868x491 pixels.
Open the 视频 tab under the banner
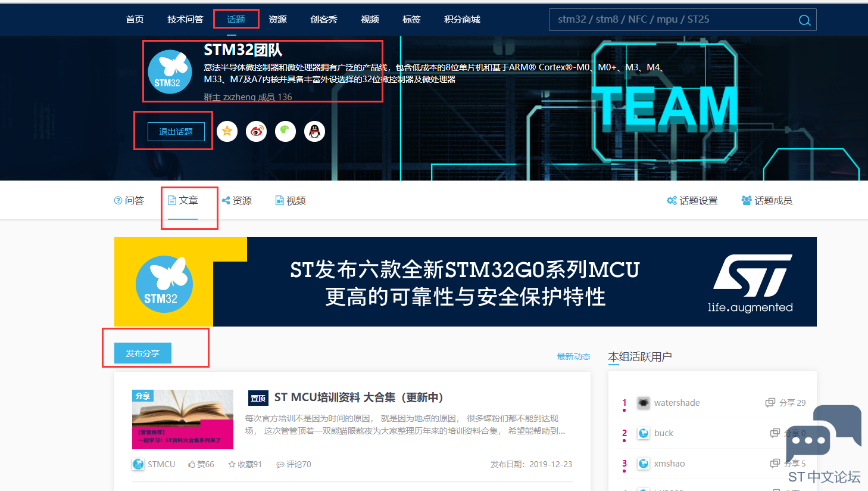291,201
